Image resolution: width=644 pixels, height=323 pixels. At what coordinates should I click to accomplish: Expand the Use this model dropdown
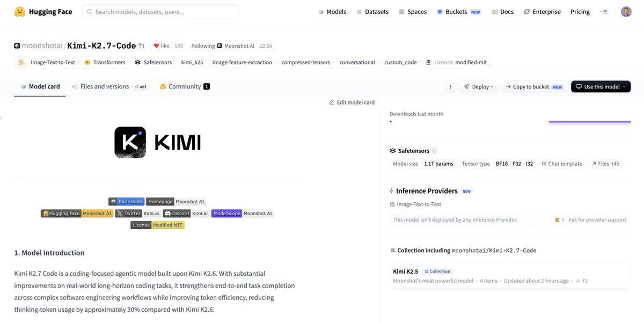(x=601, y=86)
